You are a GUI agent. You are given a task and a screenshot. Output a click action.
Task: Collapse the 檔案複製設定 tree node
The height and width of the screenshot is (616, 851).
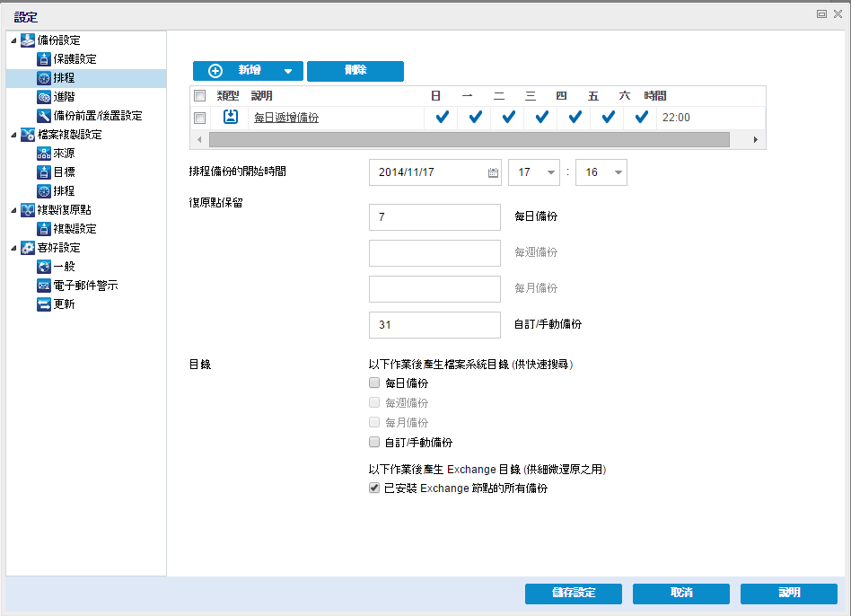13,135
